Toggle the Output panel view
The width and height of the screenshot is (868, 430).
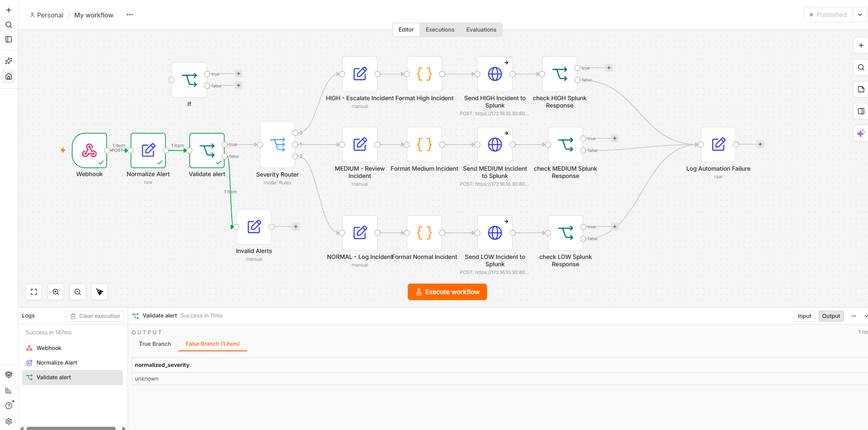click(x=831, y=316)
